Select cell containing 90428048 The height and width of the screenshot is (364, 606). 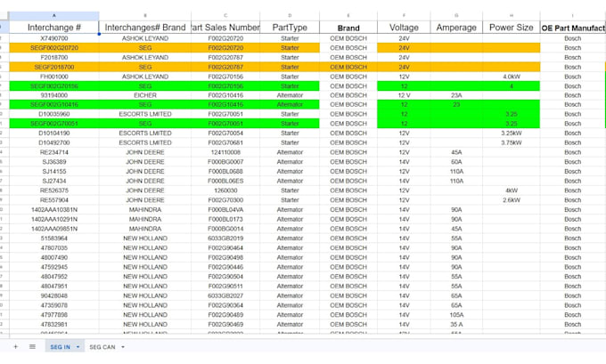[54, 295]
